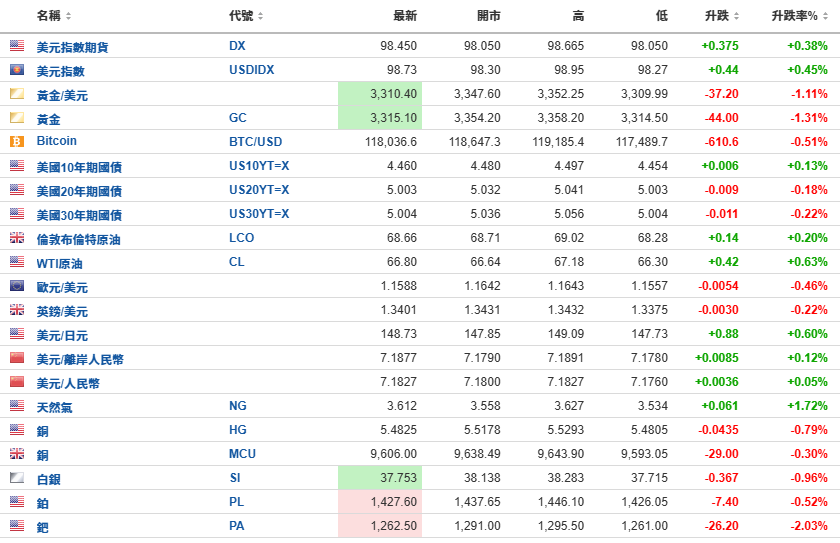This screenshot has width=840, height=543.
Task: Click the Bitcoin orange logo icon
Action: click(17, 141)
